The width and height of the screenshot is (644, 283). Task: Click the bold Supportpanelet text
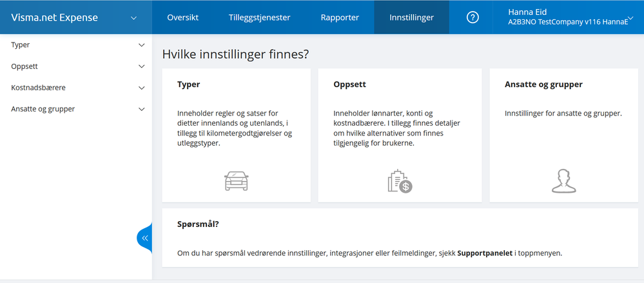coord(485,253)
